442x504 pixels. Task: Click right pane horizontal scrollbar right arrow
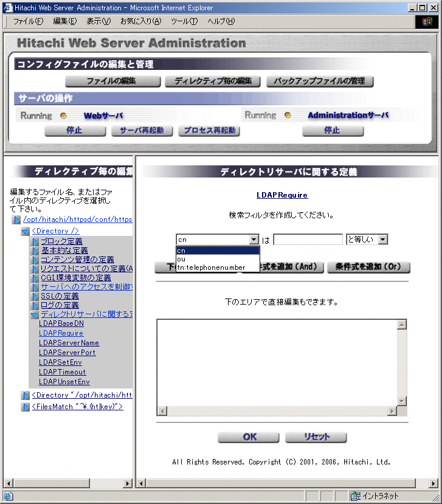point(433,483)
